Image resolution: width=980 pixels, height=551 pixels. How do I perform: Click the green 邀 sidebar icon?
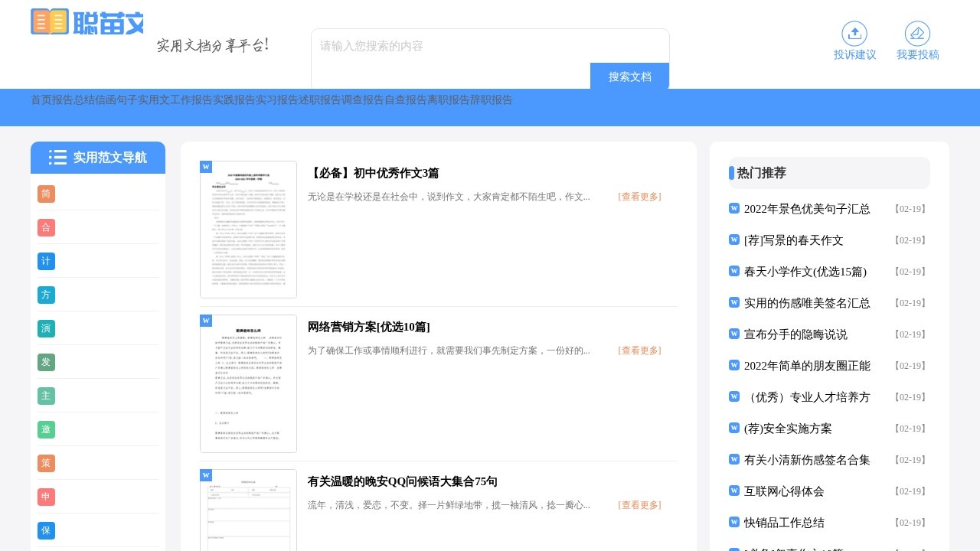click(x=46, y=430)
